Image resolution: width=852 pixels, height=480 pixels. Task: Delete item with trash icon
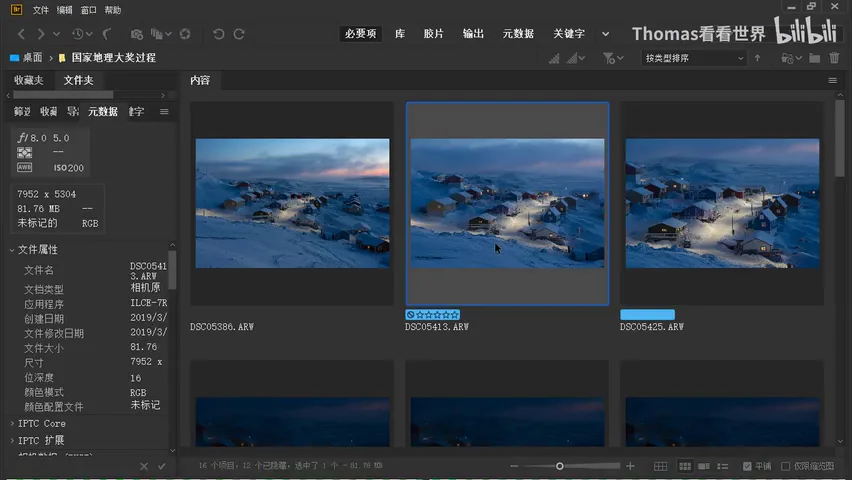pos(834,58)
